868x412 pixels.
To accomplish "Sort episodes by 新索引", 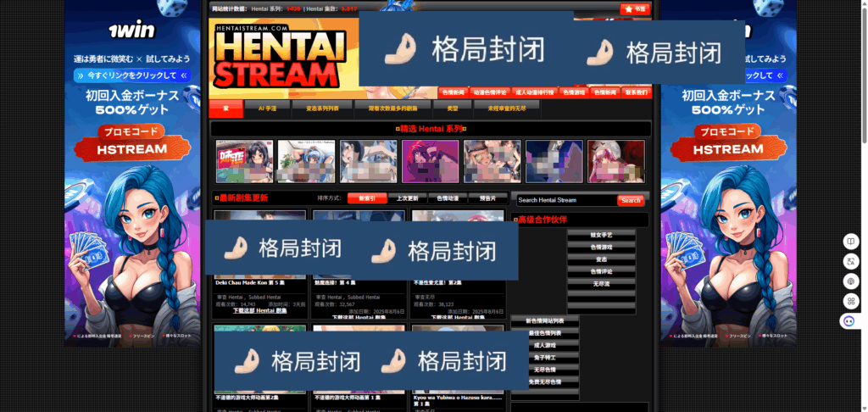I will (367, 198).
